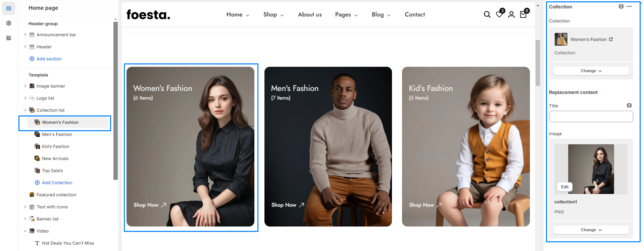Open the account user icon

click(511, 14)
